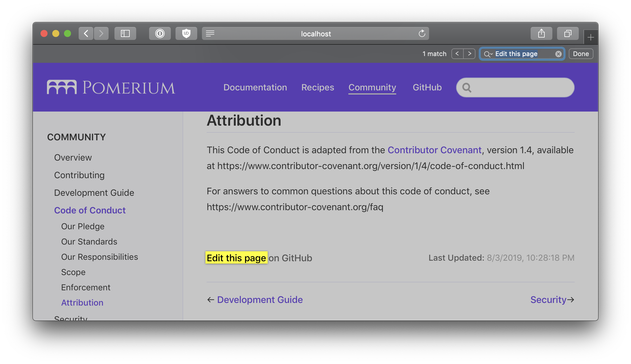Select Our Standards in the sidebar
This screenshot has height=364, width=631.
89,242
